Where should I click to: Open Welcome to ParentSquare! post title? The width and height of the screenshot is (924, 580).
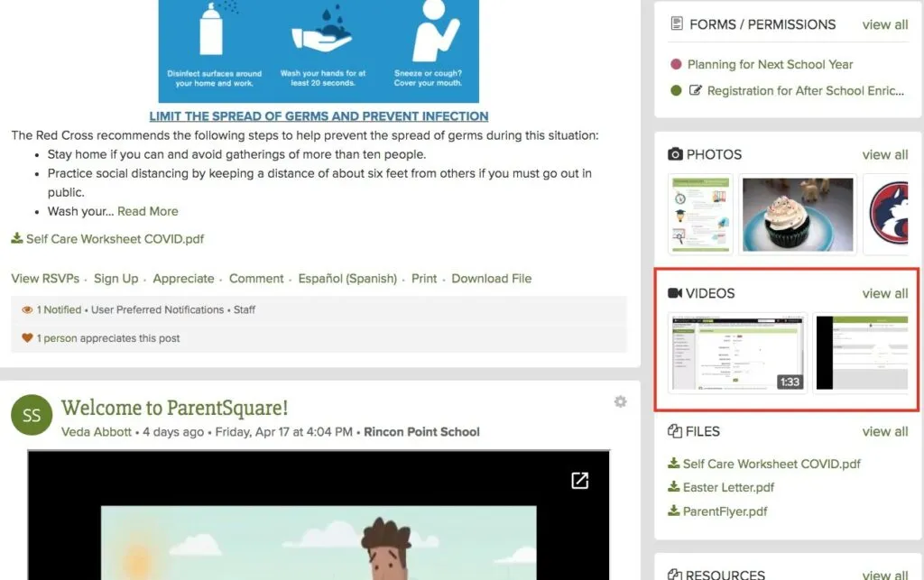click(x=174, y=408)
